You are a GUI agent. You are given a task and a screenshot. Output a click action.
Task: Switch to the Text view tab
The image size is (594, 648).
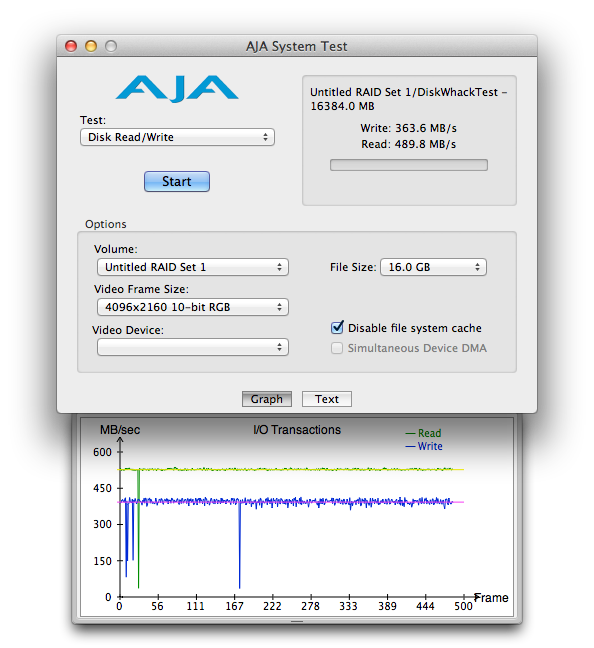[x=327, y=399]
